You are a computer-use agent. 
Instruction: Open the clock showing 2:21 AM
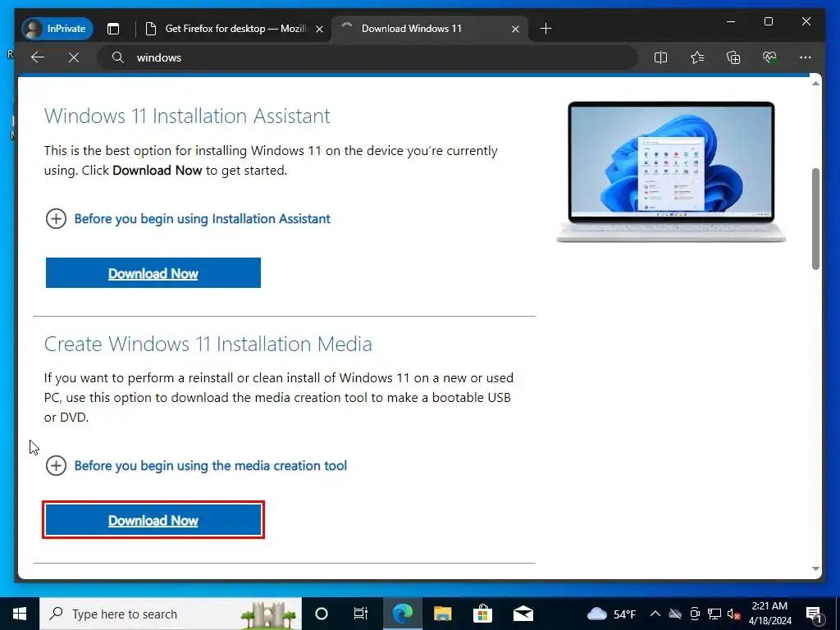click(x=769, y=614)
